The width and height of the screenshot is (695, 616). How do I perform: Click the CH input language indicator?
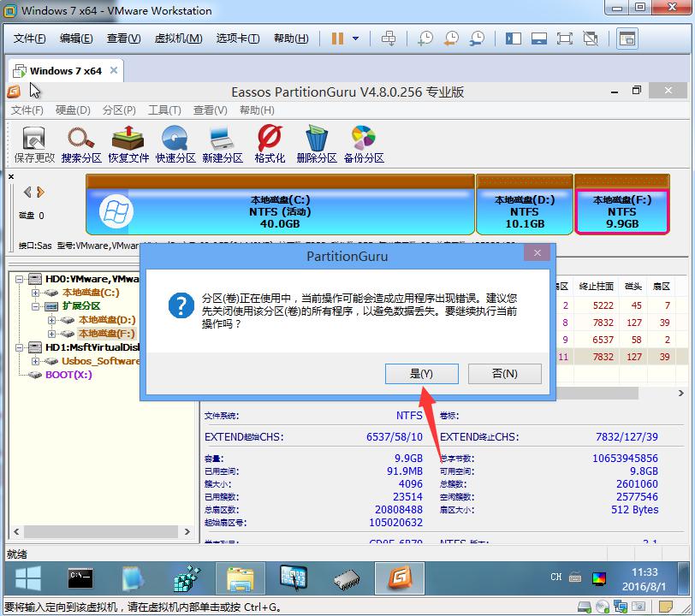tap(555, 577)
